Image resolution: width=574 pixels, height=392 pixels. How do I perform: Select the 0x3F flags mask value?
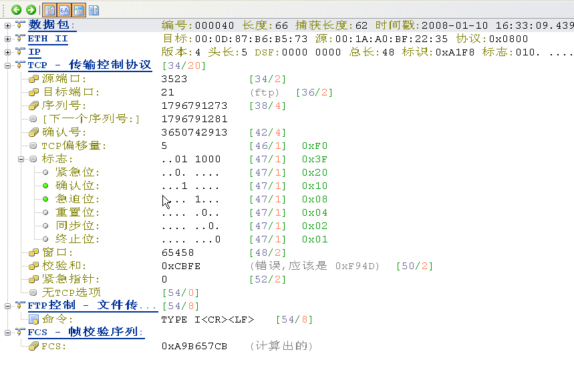tap(315, 159)
